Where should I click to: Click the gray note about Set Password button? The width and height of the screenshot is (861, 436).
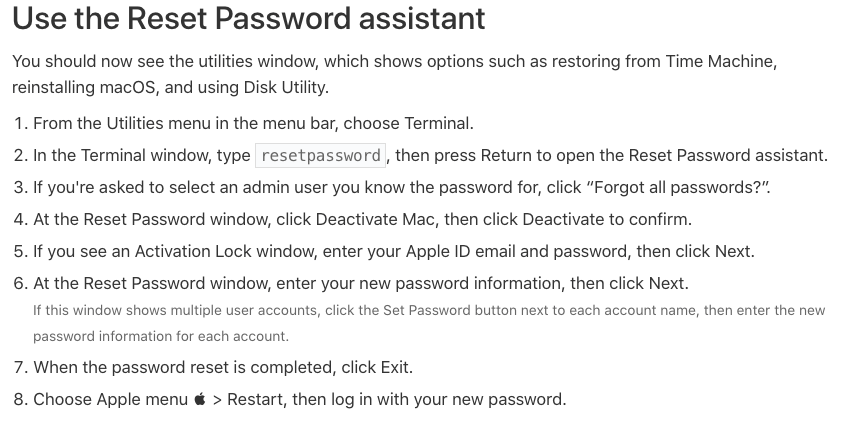tap(429, 323)
